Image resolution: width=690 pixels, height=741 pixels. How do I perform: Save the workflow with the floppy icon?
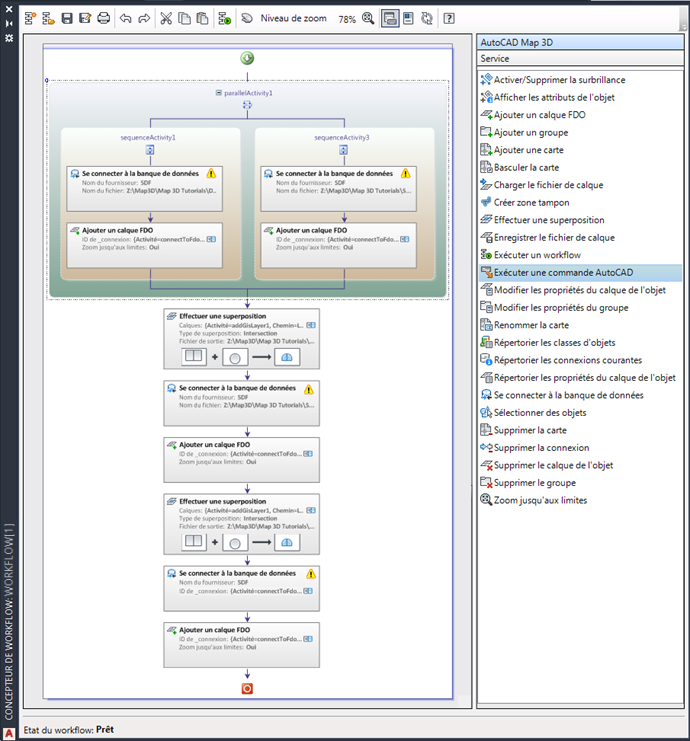click(x=67, y=18)
